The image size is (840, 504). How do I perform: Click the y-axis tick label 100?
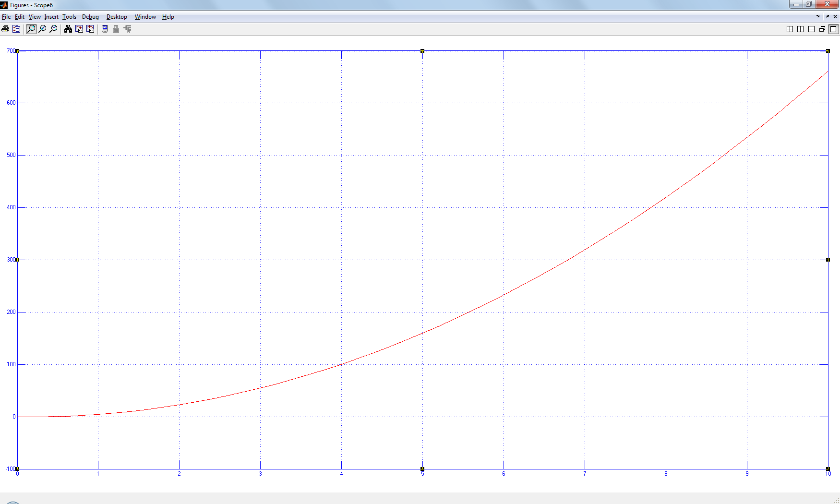(11, 364)
